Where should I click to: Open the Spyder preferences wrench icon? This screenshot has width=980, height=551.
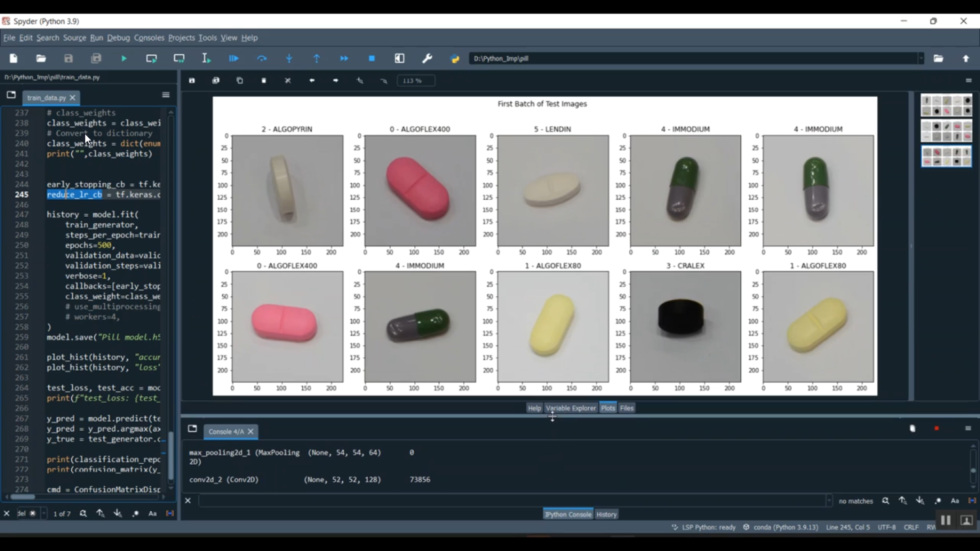pyautogui.click(x=427, y=58)
